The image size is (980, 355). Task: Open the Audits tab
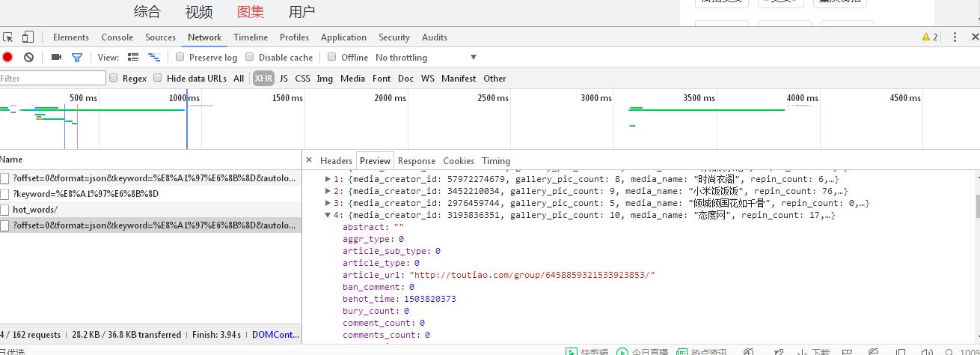[435, 37]
